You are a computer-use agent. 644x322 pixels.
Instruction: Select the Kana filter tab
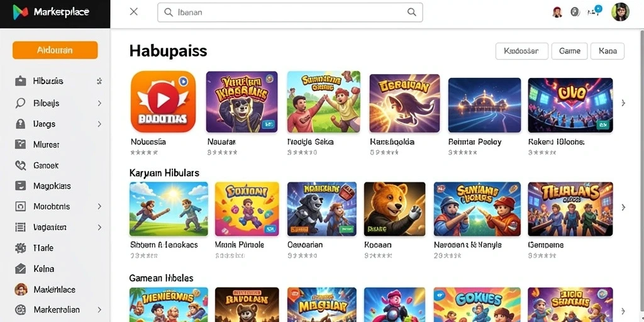click(x=608, y=52)
